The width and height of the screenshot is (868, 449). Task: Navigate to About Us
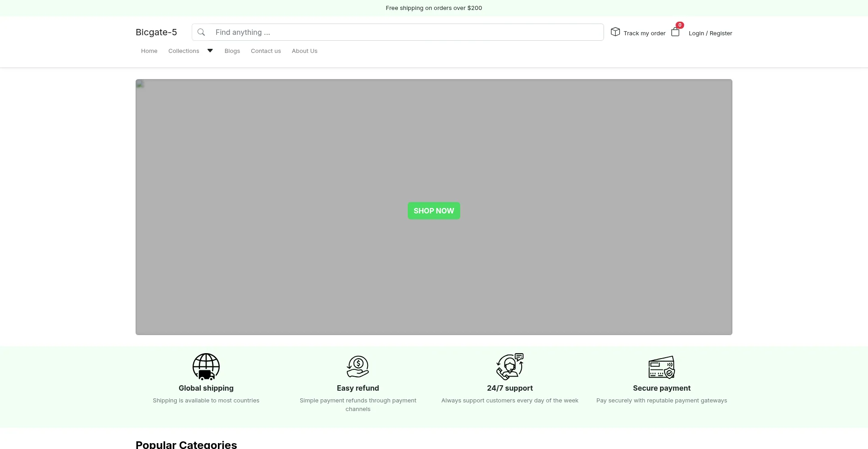tap(304, 51)
